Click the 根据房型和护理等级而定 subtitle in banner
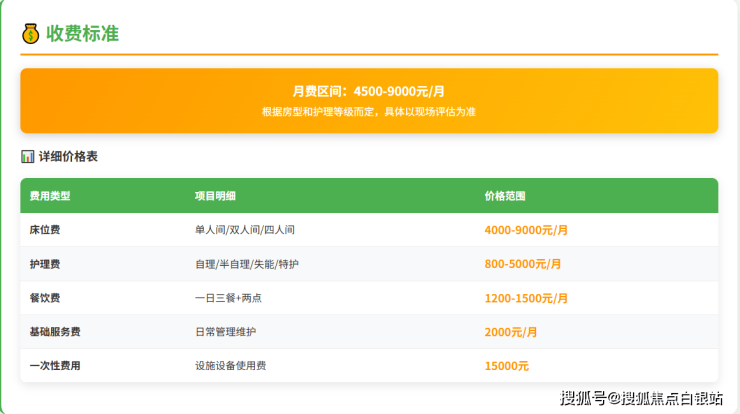Image resolution: width=740 pixels, height=414 pixels. point(369,112)
